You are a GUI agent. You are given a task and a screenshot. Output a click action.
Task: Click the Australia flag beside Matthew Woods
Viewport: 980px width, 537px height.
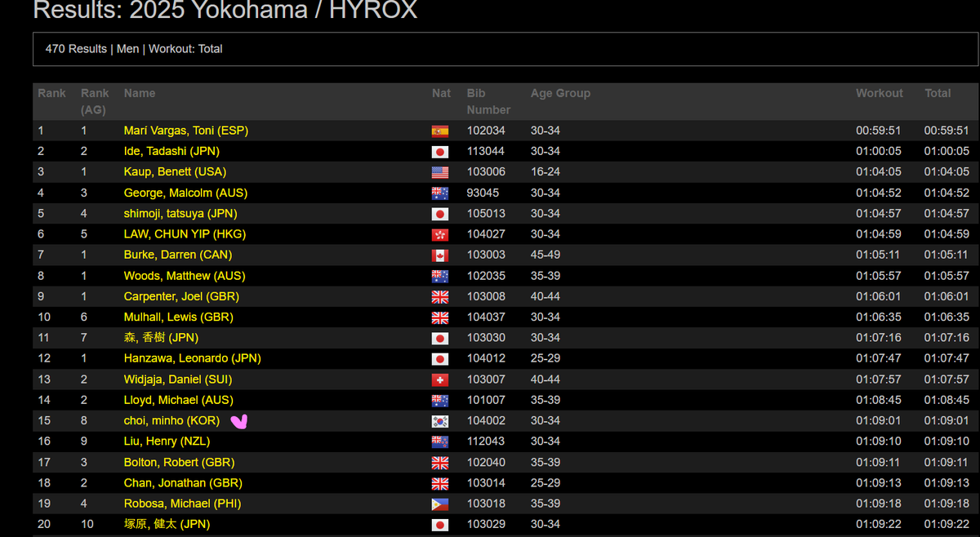[440, 276]
